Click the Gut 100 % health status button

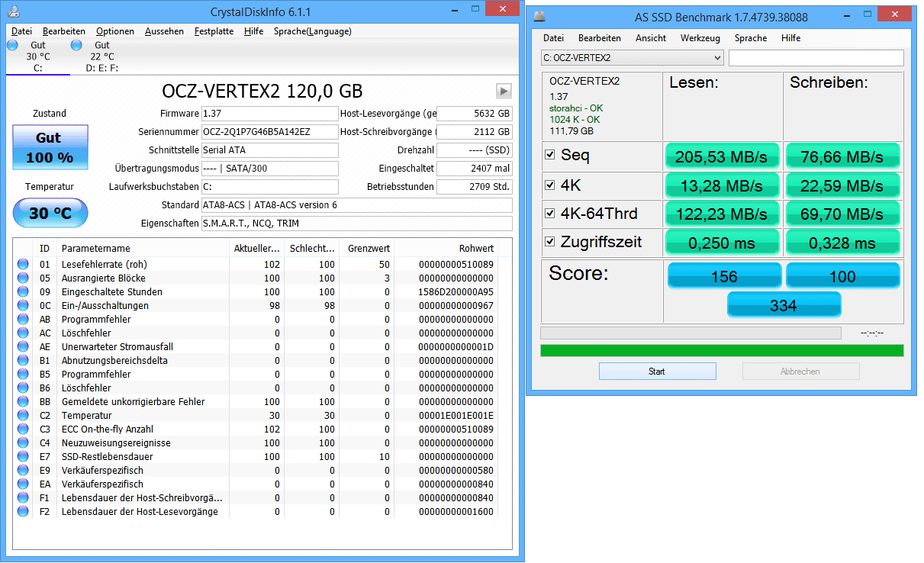coord(50,147)
